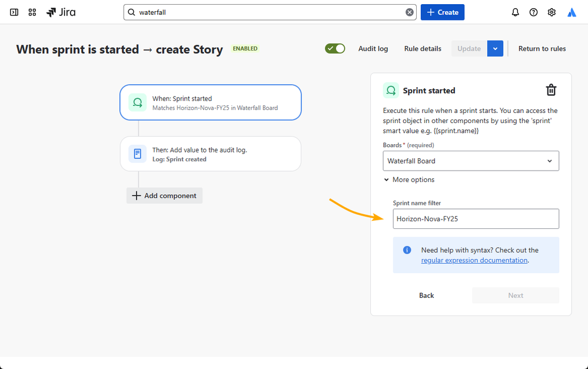Click the trigger icon in When card

138,102
